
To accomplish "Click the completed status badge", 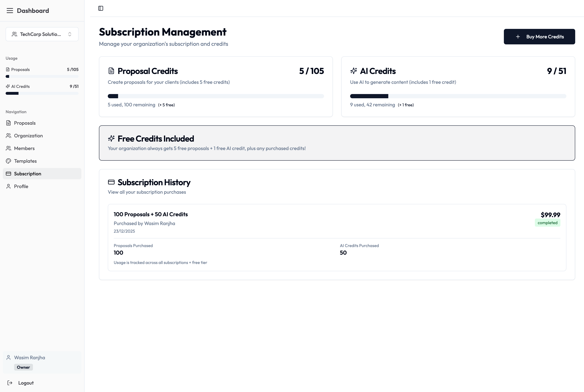I will click(547, 223).
